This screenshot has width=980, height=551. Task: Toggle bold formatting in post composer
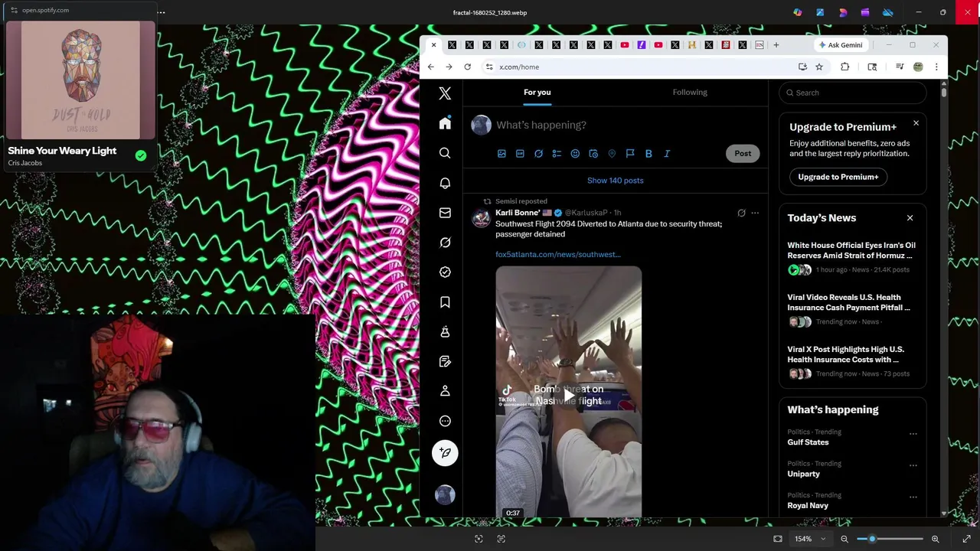pos(648,154)
